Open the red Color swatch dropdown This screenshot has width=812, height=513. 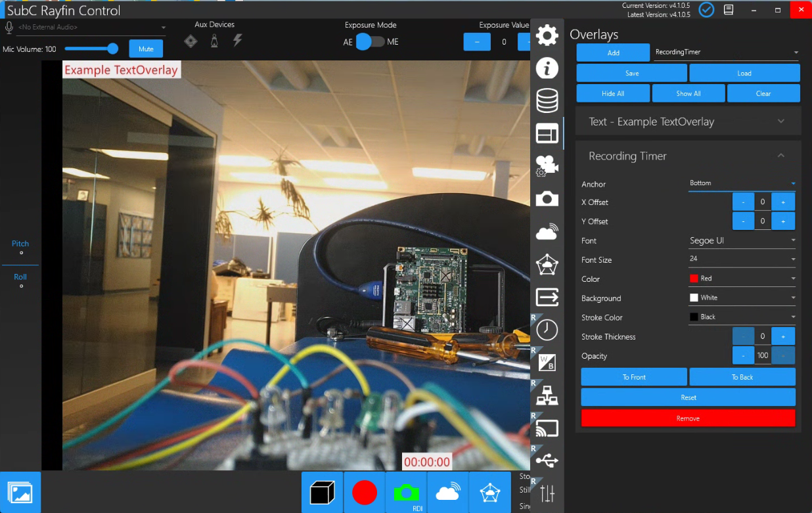[742, 279]
